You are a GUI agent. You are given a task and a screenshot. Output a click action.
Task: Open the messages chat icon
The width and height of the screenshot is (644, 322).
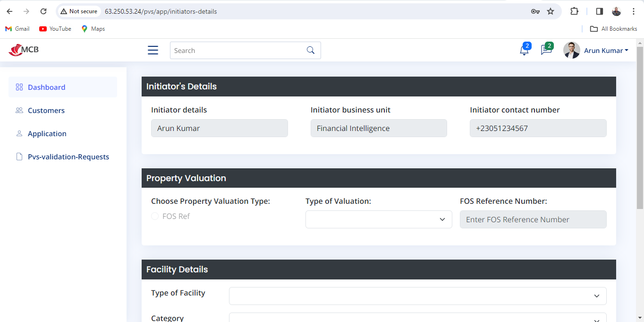pyautogui.click(x=546, y=50)
